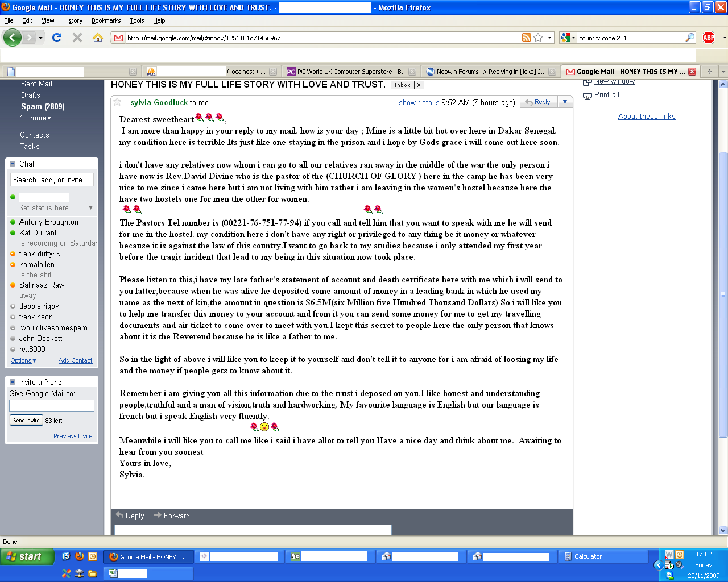Click the Add Contact link
Screen dimensions: 728x582
point(75,360)
